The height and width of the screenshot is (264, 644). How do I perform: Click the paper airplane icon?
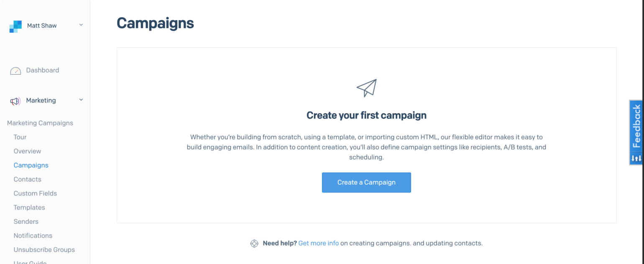366,88
